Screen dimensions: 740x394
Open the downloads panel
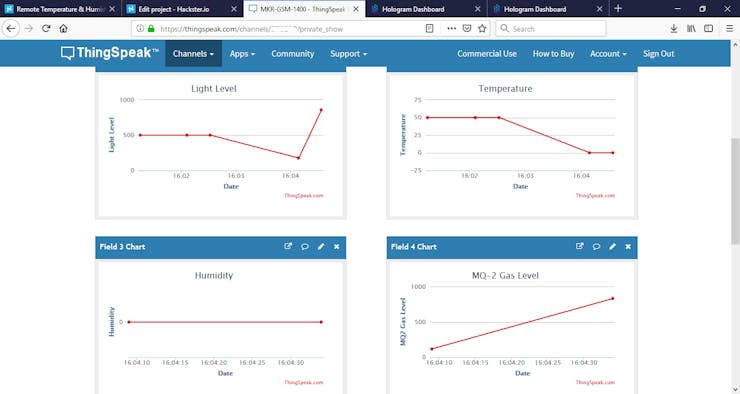pos(674,29)
